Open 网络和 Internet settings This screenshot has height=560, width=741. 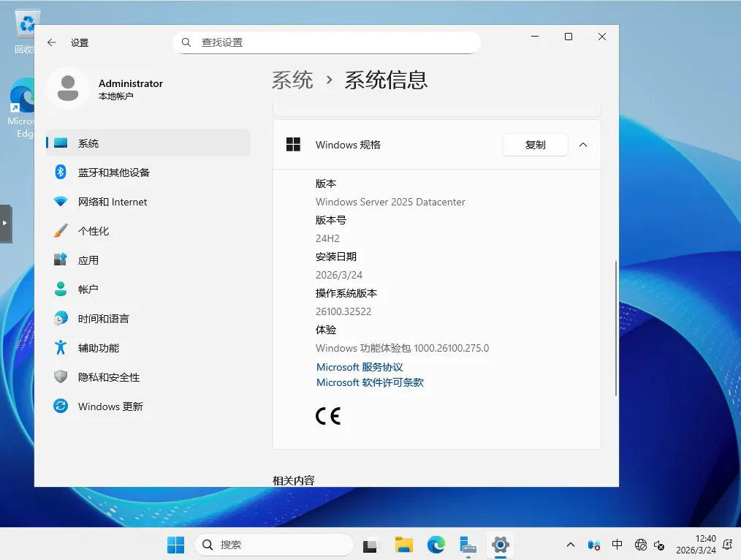coord(148,202)
